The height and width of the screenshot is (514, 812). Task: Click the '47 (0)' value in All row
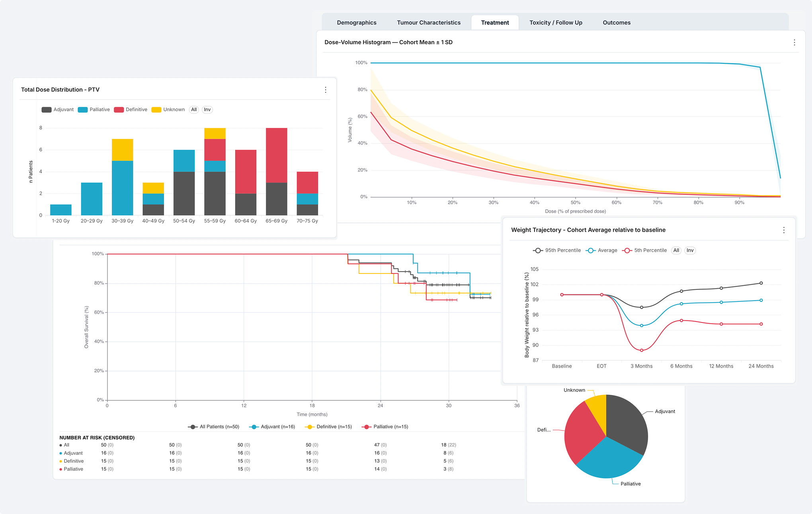tap(380, 445)
